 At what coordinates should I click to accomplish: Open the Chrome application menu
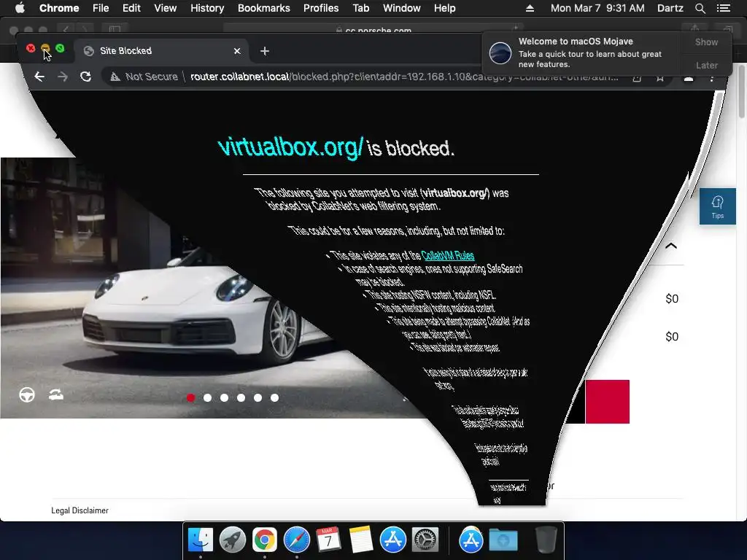click(59, 8)
